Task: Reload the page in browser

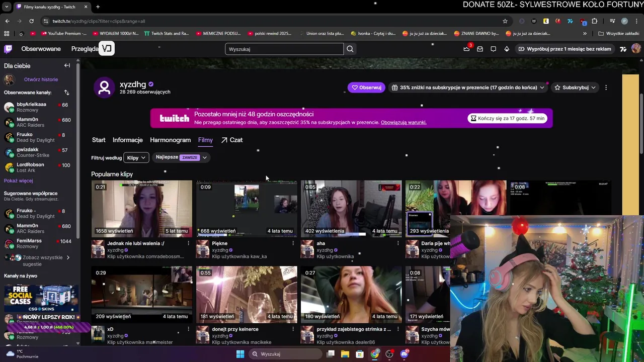Action: [x=31, y=21]
